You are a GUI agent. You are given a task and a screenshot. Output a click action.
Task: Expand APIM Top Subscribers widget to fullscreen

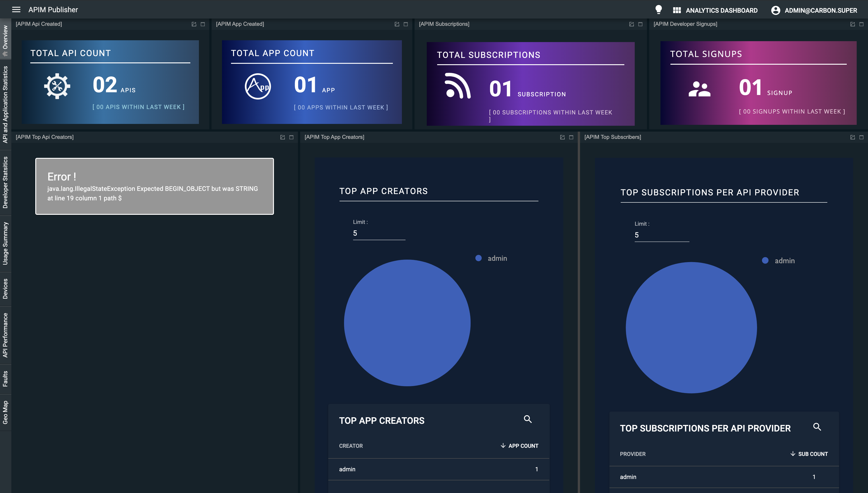pos(861,137)
